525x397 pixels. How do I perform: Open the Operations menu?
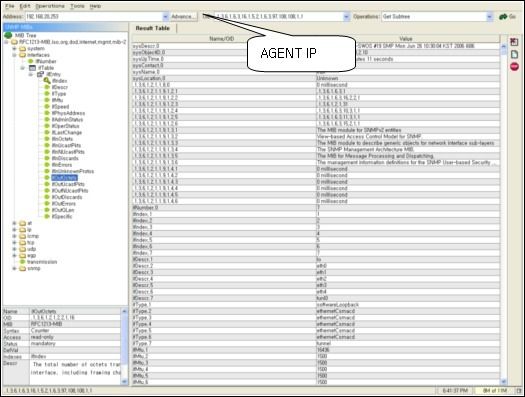pos(50,6)
